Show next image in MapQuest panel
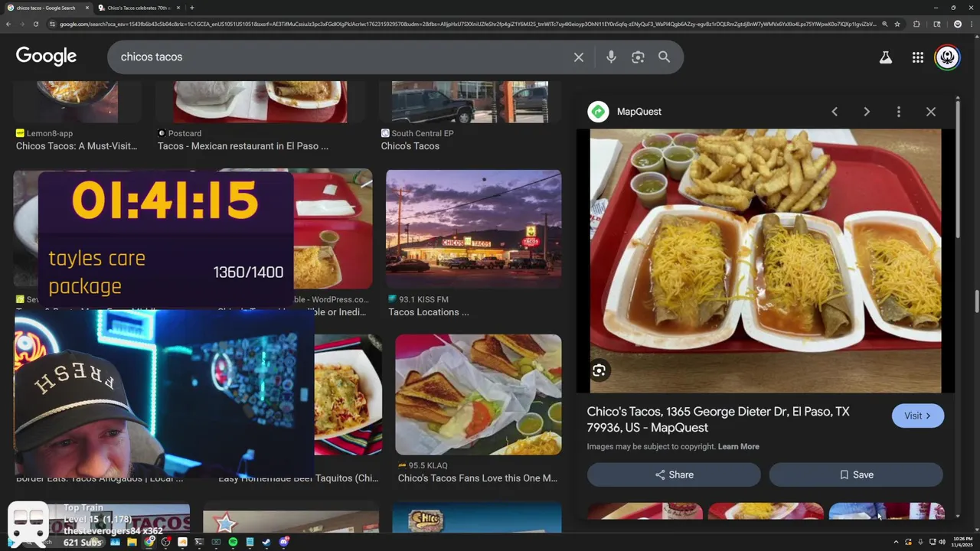Screen dimensions: 980x551 tap(867, 112)
